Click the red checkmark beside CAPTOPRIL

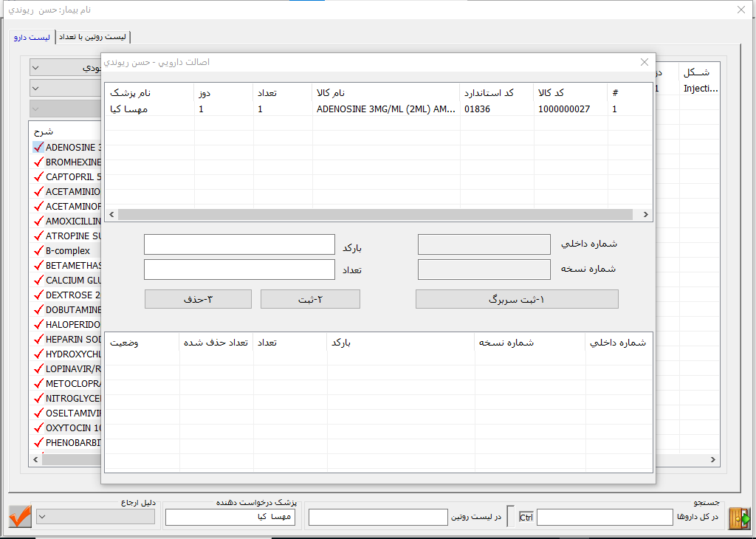coord(38,176)
